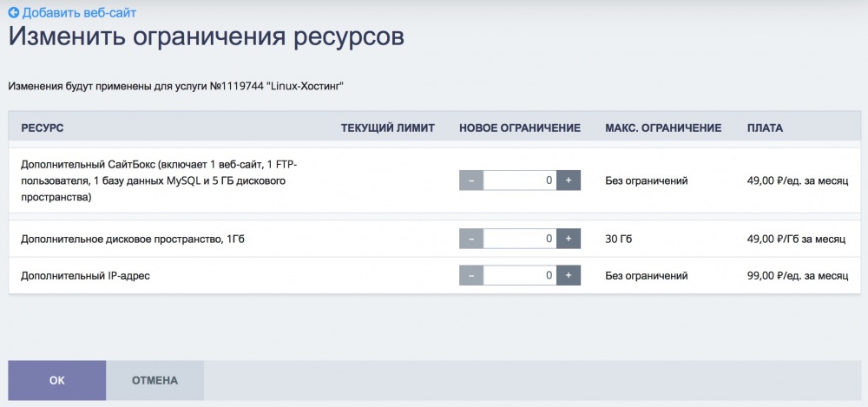Viewport: 868px width, 407px height.
Task: Click the Плата column header
Action: tap(765, 128)
